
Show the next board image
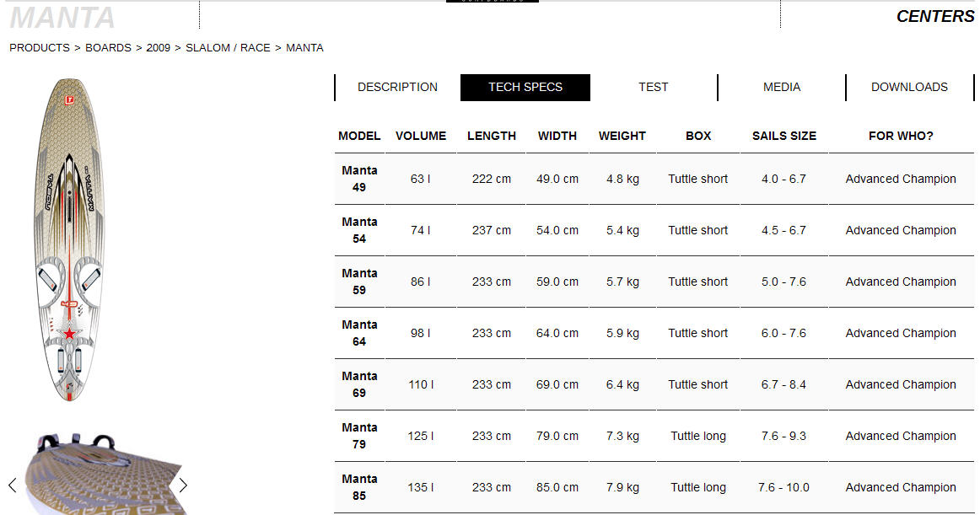[x=182, y=485]
